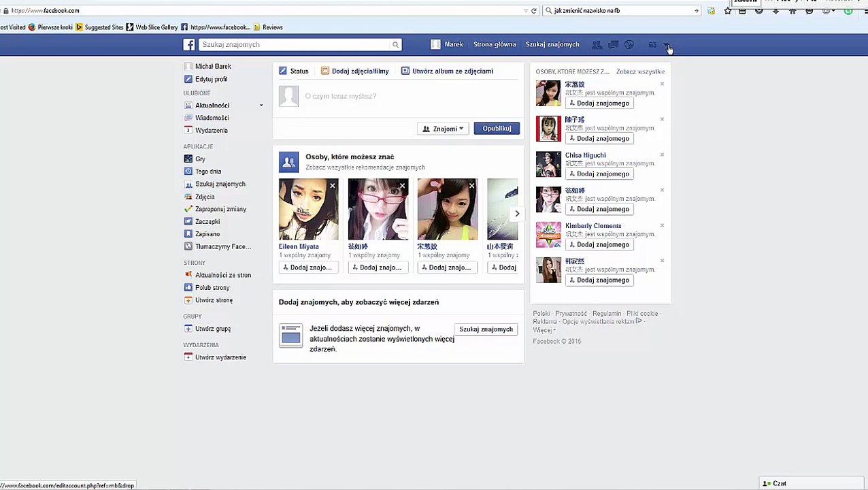Screen dimensions: 868x490
Task: Dismiss Kimberly Clements suggestion
Action: 662,226
